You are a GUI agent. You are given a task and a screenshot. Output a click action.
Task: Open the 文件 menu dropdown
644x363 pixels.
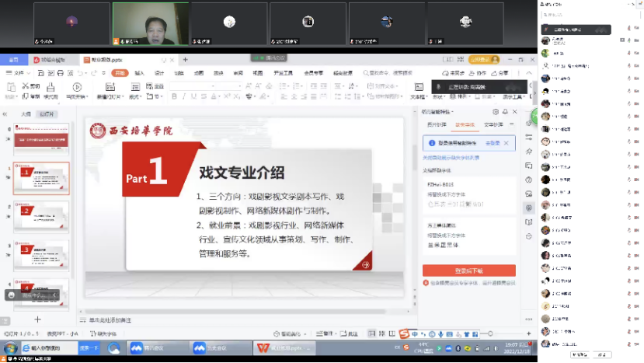pyautogui.click(x=17, y=73)
